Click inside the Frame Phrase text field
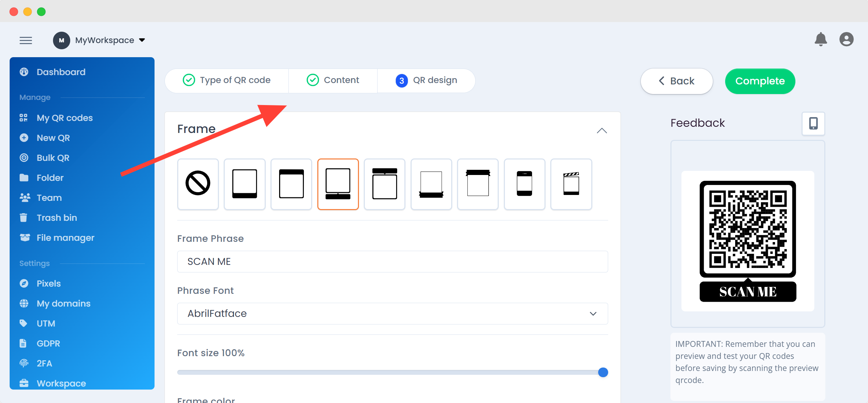This screenshot has height=403, width=868. point(392,261)
